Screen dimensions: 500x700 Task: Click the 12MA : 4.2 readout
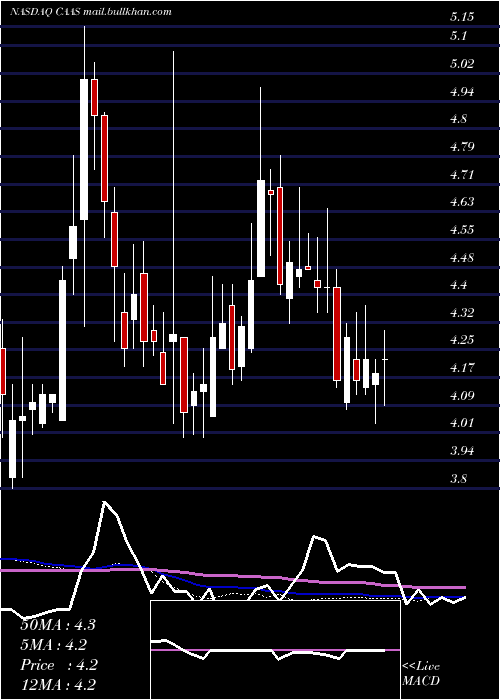click(x=58, y=685)
